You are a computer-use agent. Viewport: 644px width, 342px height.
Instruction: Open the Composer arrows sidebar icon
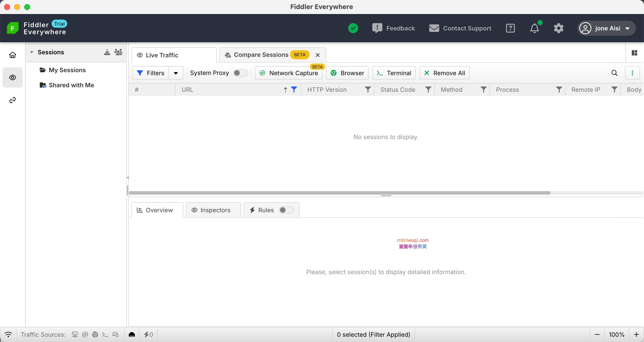click(13, 100)
